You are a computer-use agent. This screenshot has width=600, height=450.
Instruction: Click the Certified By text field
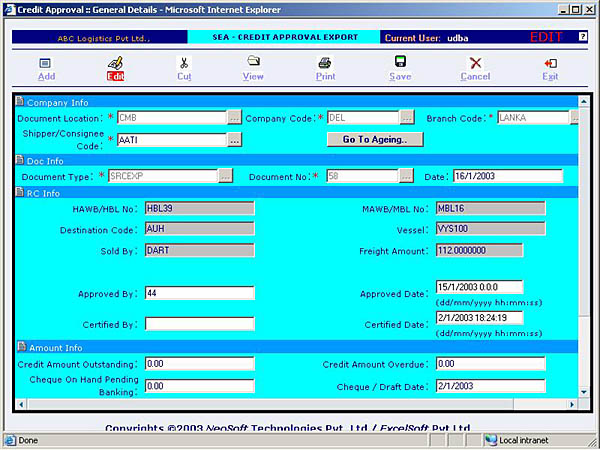(199, 324)
